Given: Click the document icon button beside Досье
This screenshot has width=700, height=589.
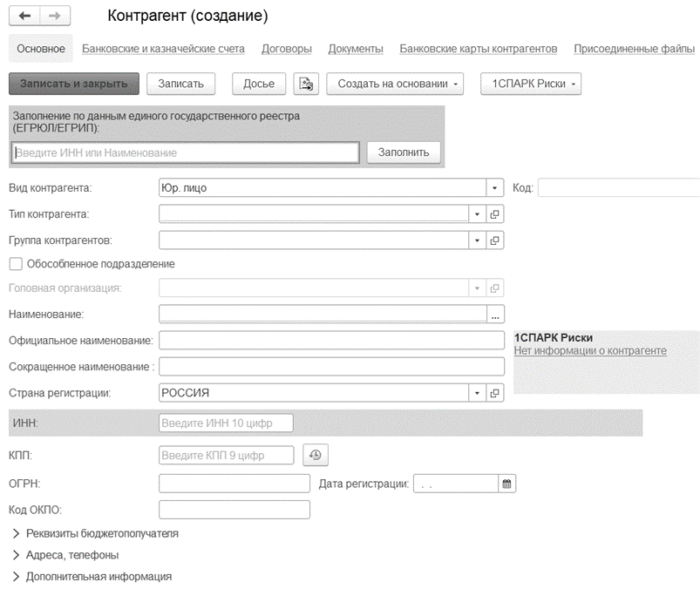Looking at the screenshot, I should [306, 84].
